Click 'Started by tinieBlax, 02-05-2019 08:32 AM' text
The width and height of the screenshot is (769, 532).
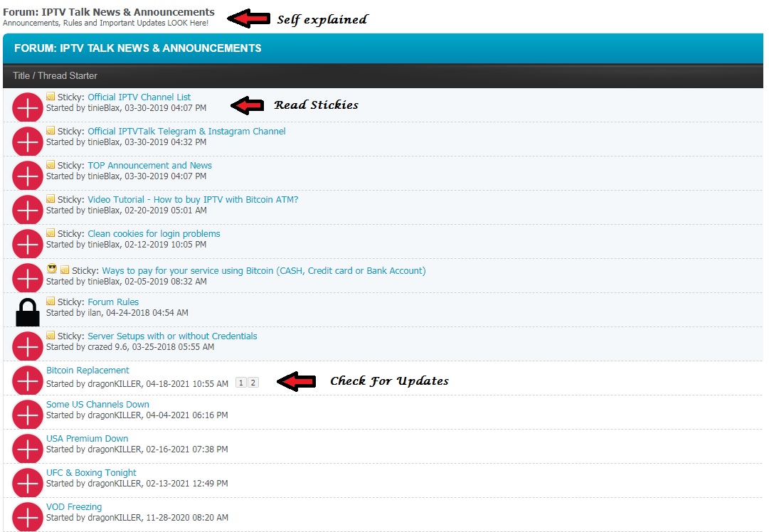pos(127,282)
